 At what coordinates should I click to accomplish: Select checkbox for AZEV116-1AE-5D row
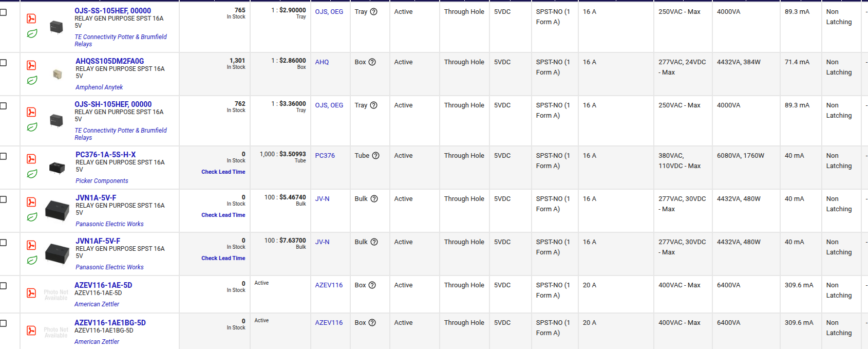pos(3,285)
